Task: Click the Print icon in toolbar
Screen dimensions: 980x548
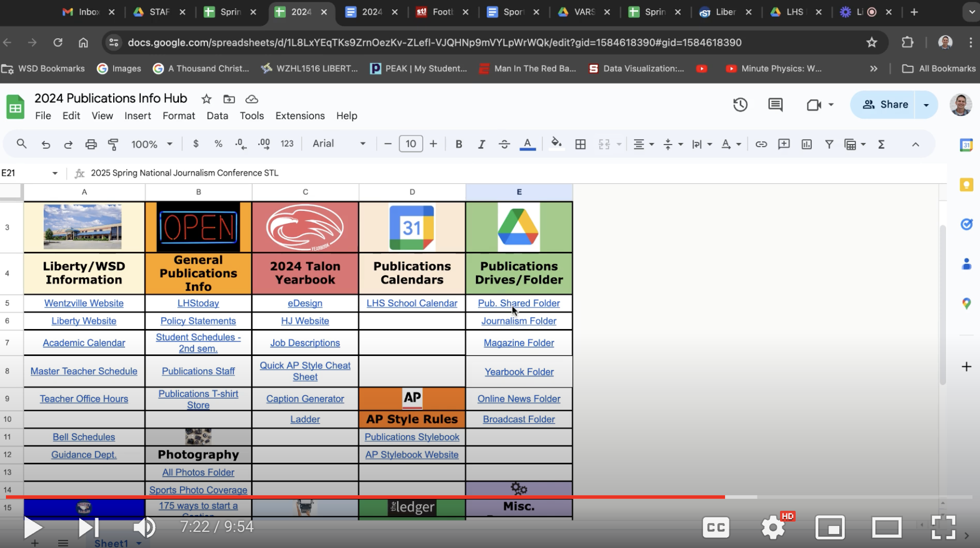Action: click(91, 144)
